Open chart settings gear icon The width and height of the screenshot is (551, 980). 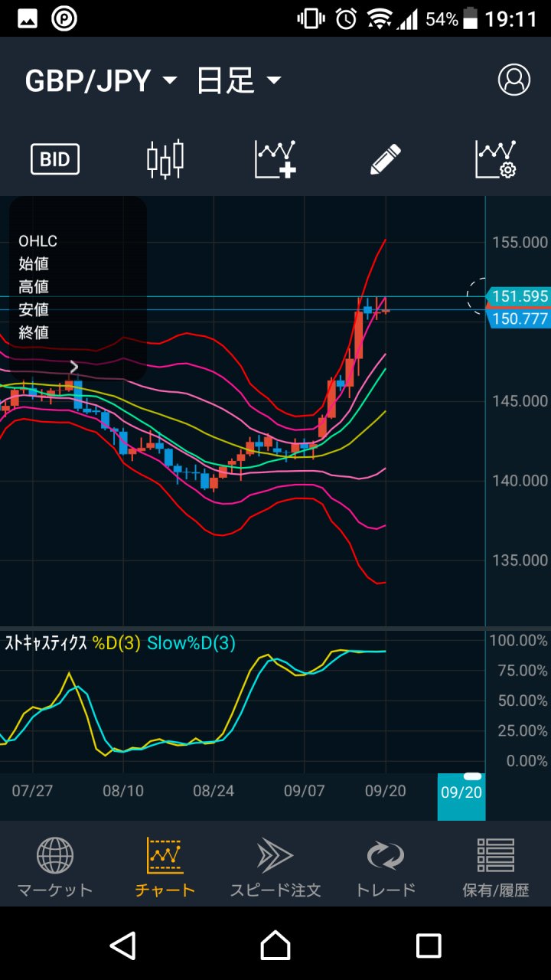coord(496,159)
